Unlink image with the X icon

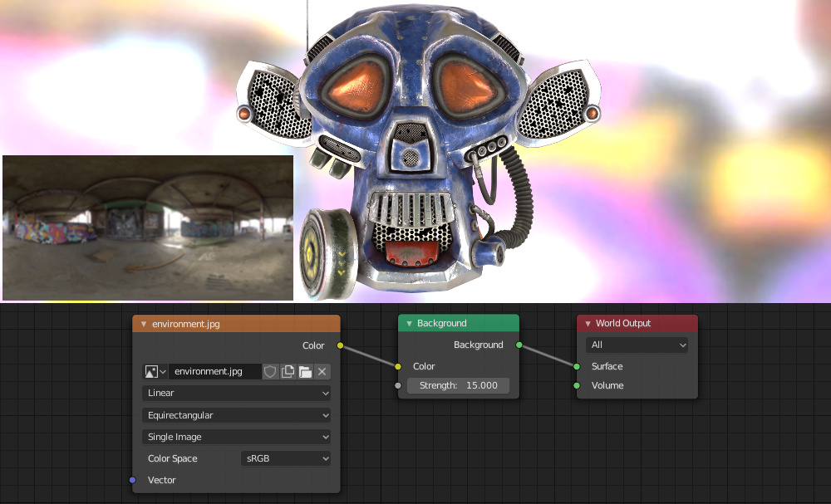point(322,372)
